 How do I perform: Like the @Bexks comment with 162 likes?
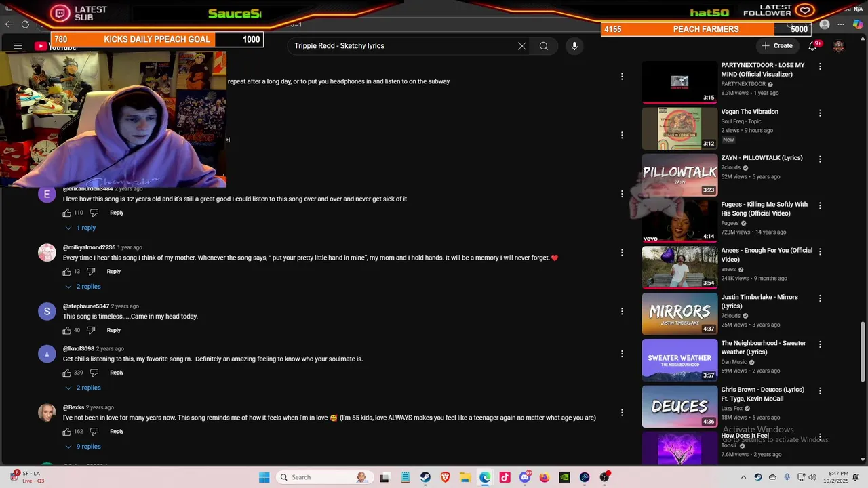67,432
